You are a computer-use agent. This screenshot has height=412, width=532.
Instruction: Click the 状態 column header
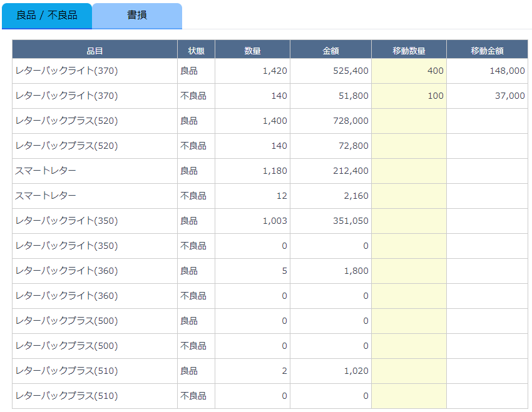coord(196,50)
